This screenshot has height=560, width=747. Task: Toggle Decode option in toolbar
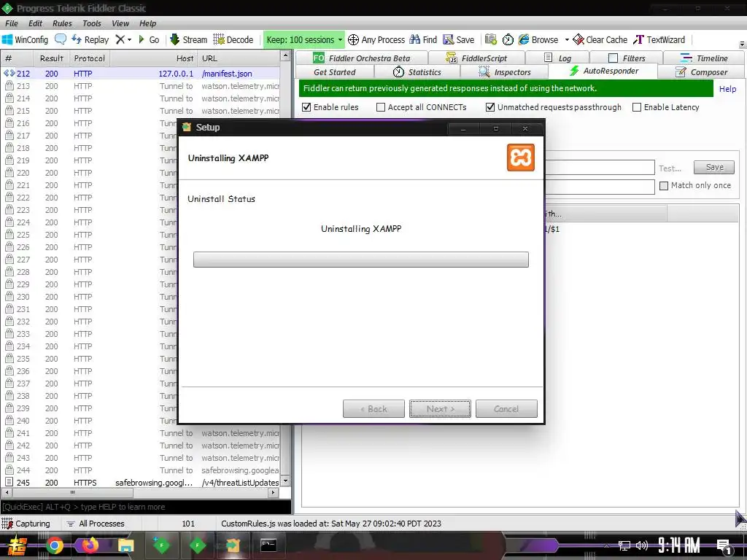(233, 39)
